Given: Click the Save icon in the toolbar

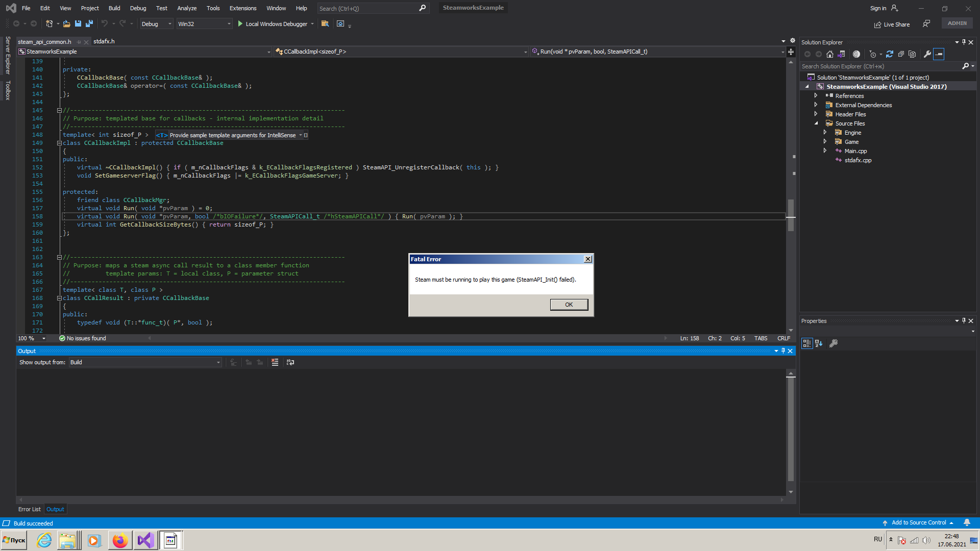Looking at the screenshot, I should pyautogui.click(x=78, y=23).
